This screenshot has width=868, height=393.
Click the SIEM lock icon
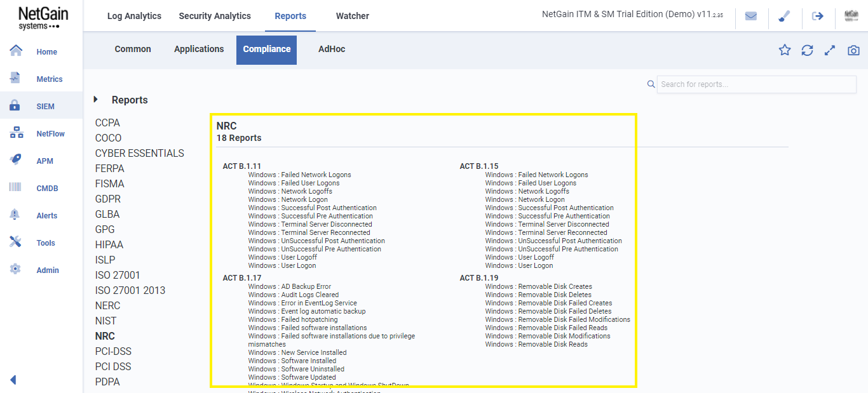click(15, 105)
